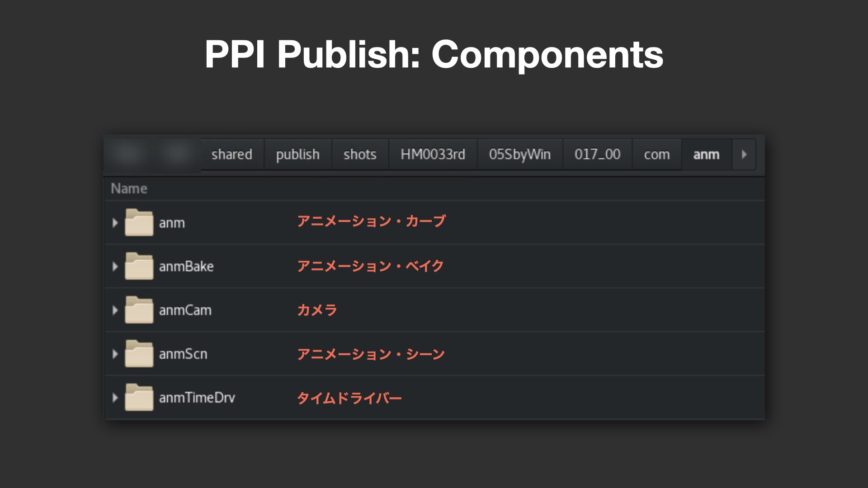868x488 pixels.
Task: Go to the shared breadcrumb
Action: [232, 155]
